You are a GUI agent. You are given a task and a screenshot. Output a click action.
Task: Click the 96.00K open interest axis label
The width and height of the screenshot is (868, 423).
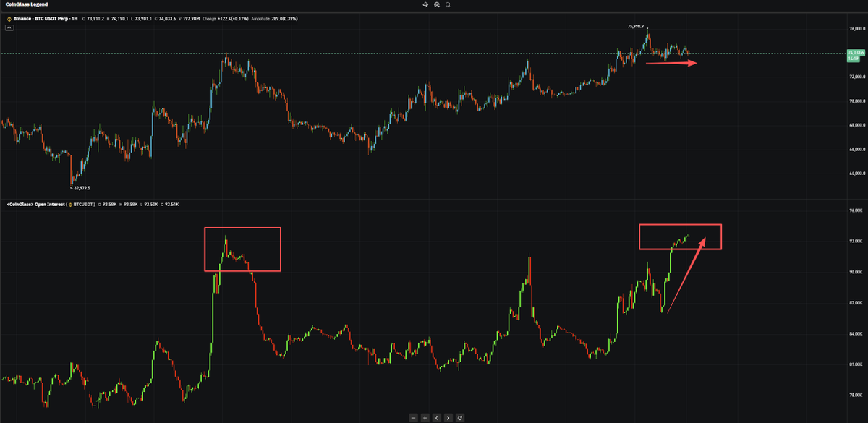(857, 210)
